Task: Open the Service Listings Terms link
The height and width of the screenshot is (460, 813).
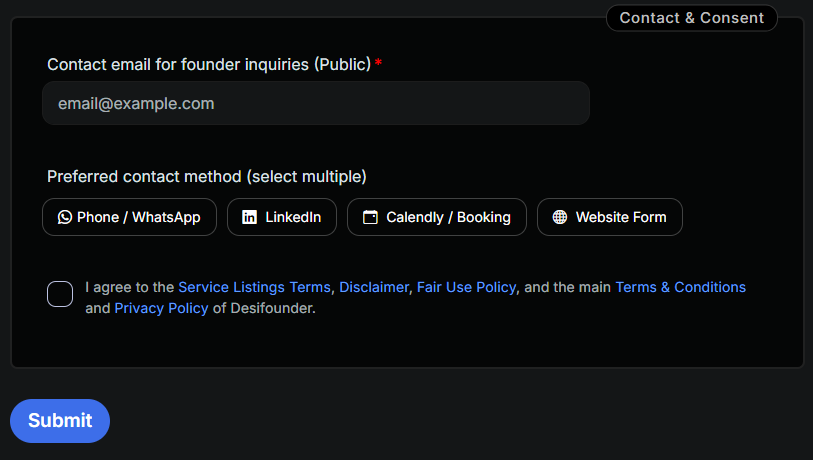Action: pyautogui.click(x=255, y=287)
